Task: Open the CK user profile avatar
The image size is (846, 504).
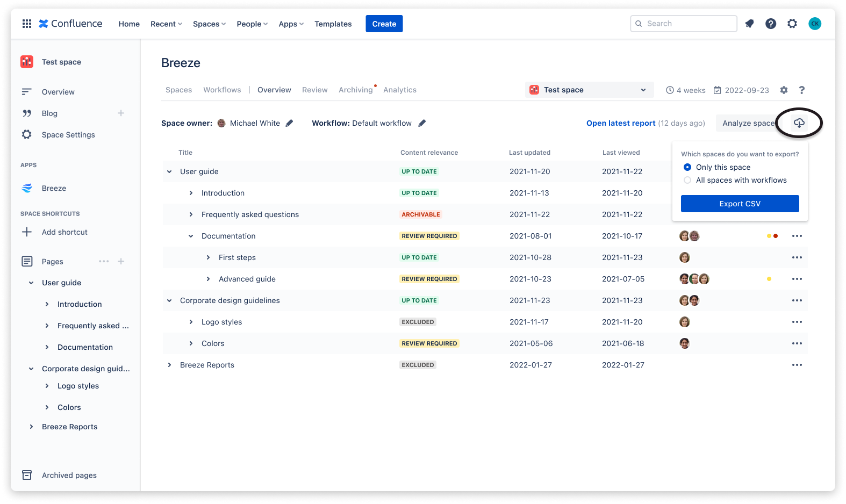Action: pos(815,24)
